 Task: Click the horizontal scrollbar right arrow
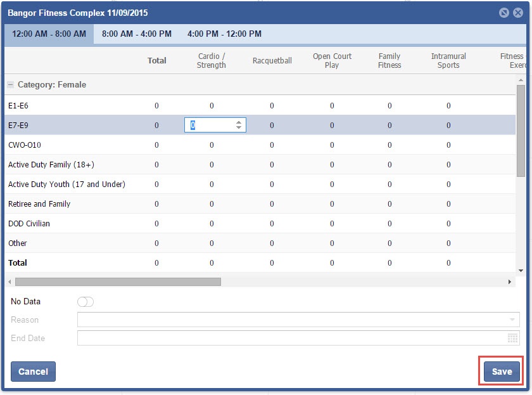click(x=510, y=282)
